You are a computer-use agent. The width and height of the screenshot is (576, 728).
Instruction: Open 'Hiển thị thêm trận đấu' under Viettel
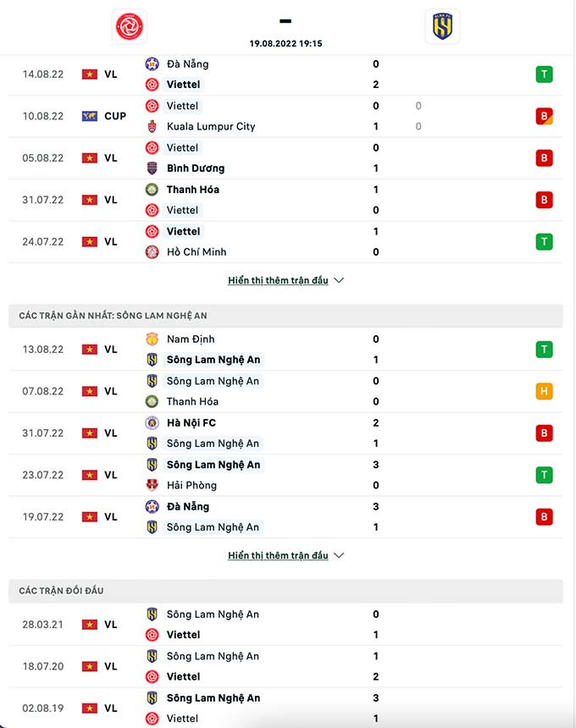click(278, 280)
